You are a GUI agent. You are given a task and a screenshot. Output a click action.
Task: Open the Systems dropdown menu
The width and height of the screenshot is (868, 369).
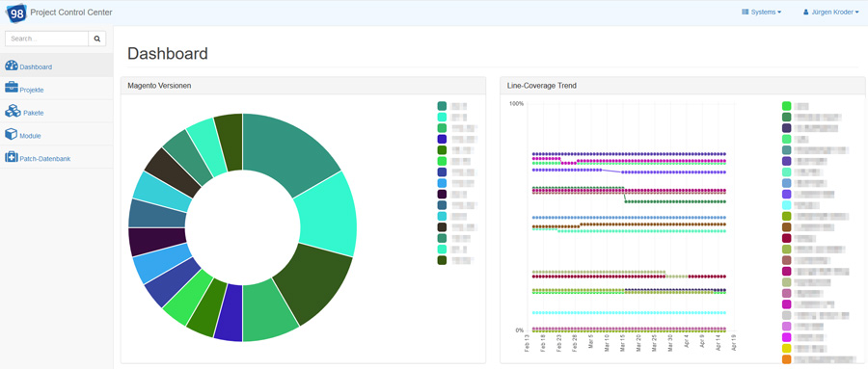pos(762,12)
